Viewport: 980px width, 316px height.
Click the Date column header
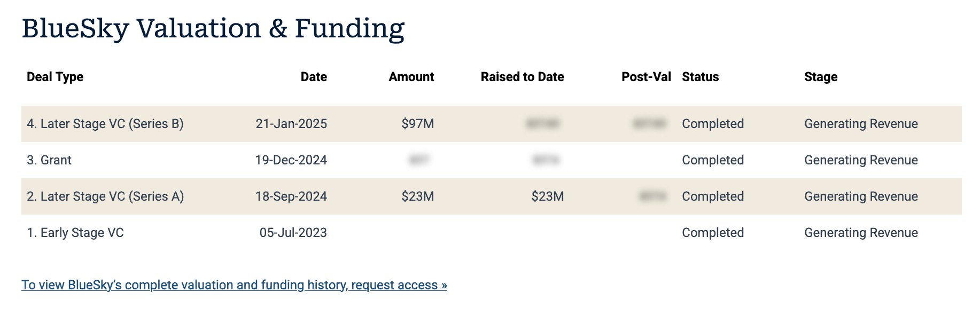[314, 77]
